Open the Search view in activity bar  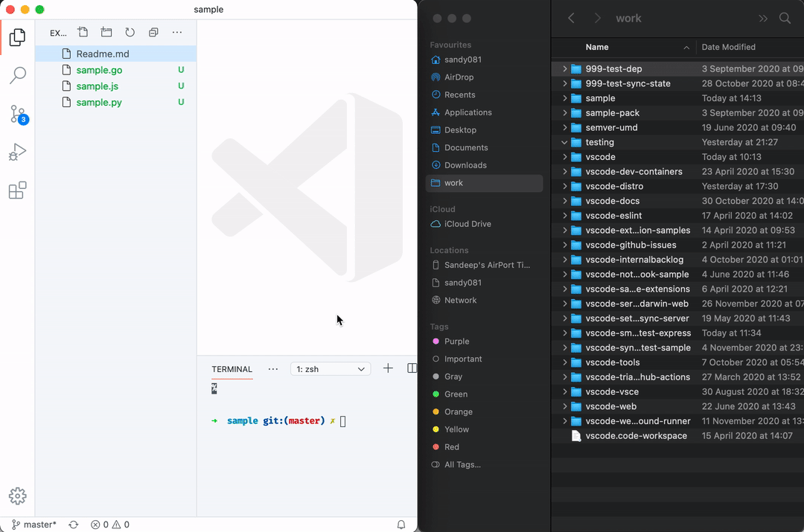point(17,75)
